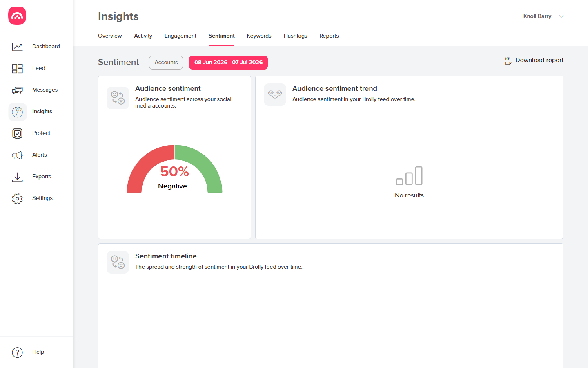Open the Exports download icon
Image resolution: width=588 pixels, height=368 pixels.
click(x=17, y=177)
